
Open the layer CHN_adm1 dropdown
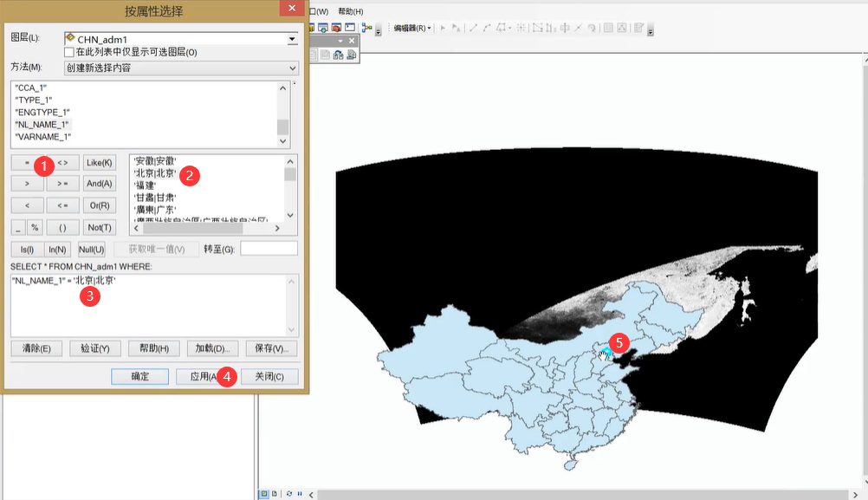coord(292,39)
